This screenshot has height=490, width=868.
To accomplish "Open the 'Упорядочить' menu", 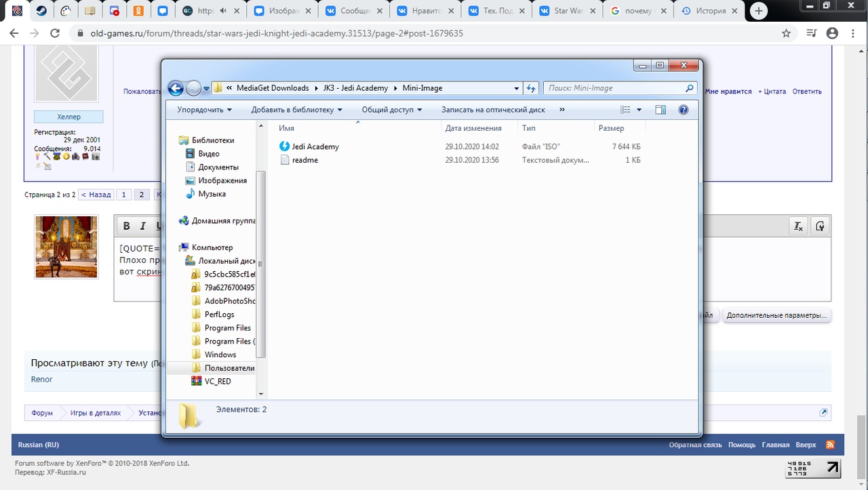I will (205, 110).
